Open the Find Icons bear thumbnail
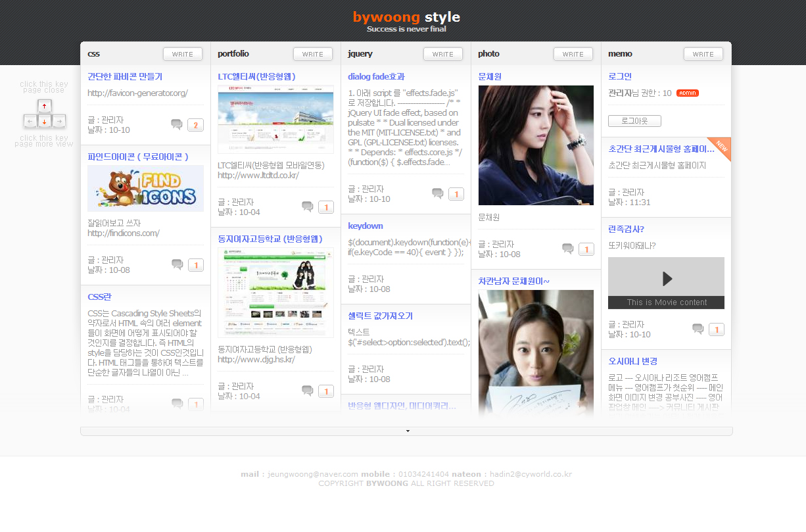 tap(145, 189)
